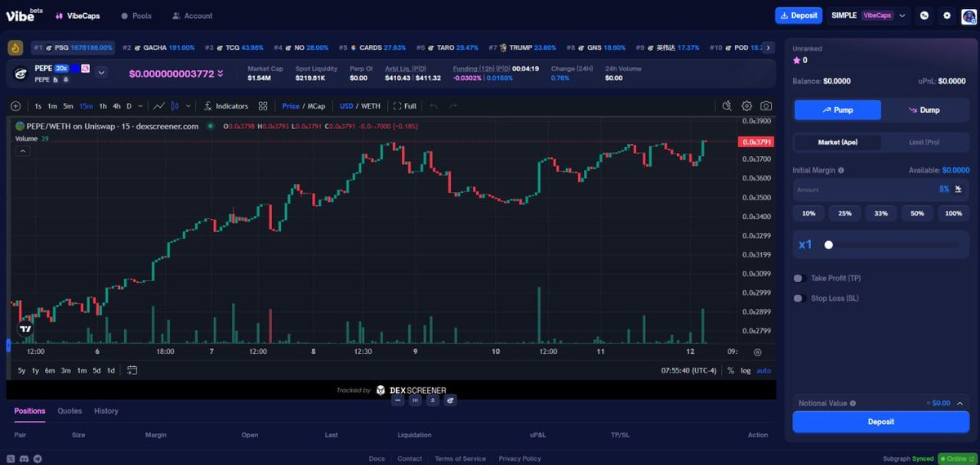Image resolution: width=980 pixels, height=465 pixels.
Task: Switch to Dump direction
Action: click(924, 110)
